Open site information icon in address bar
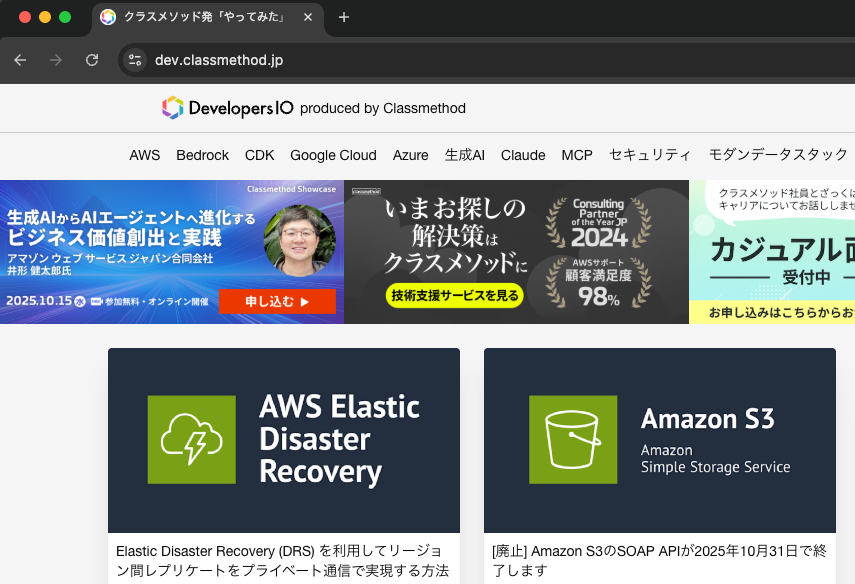 135,60
